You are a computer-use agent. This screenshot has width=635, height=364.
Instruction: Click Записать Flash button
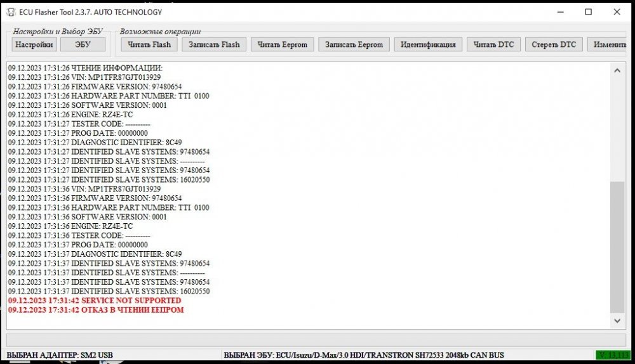click(x=214, y=44)
